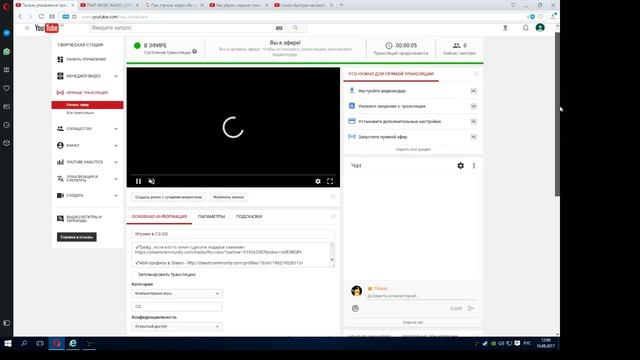Open the on-screen keyboard icon in search box
The image size is (640, 360).
[279, 28]
